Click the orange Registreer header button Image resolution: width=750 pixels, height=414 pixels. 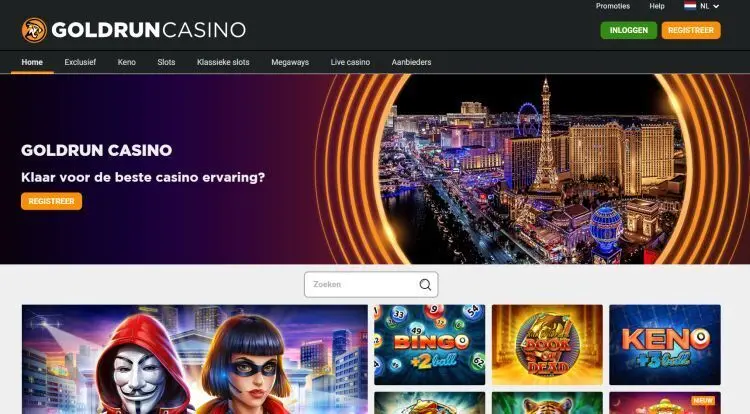coord(691,30)
